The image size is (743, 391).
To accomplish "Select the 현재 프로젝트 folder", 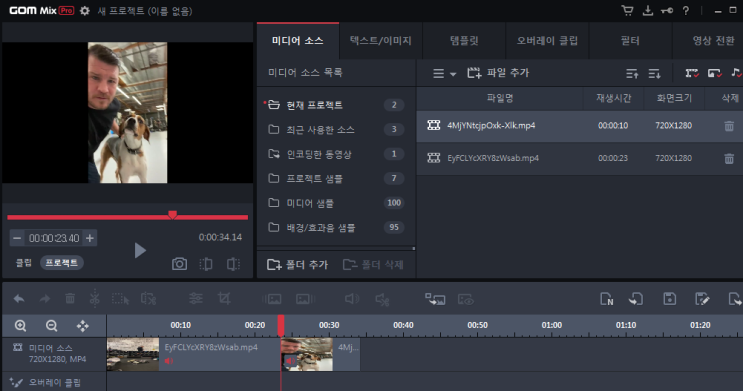I will (x=336, y=105).
